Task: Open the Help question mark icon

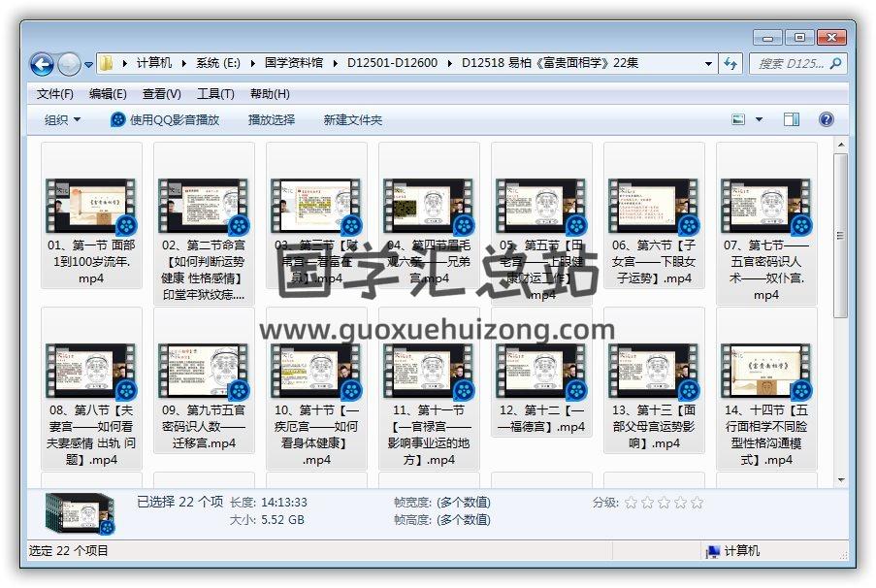Action: click(827, 119)
